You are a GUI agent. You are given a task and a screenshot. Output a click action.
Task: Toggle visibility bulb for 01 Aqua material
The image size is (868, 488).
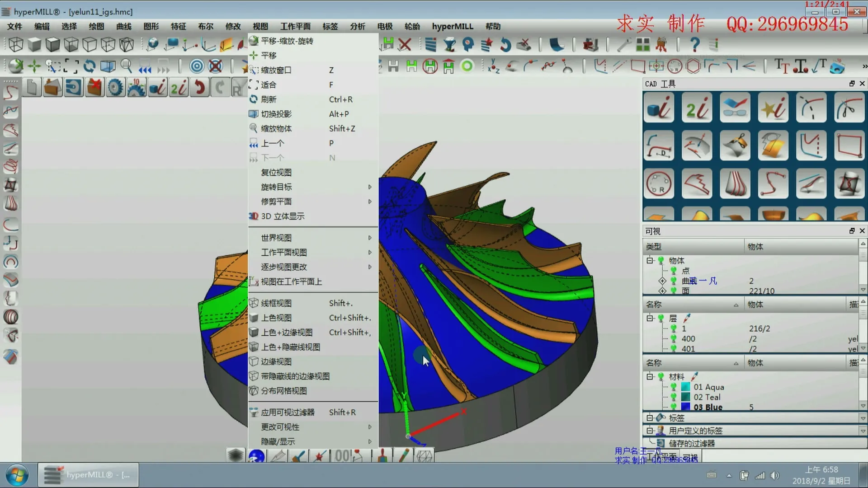673,387
